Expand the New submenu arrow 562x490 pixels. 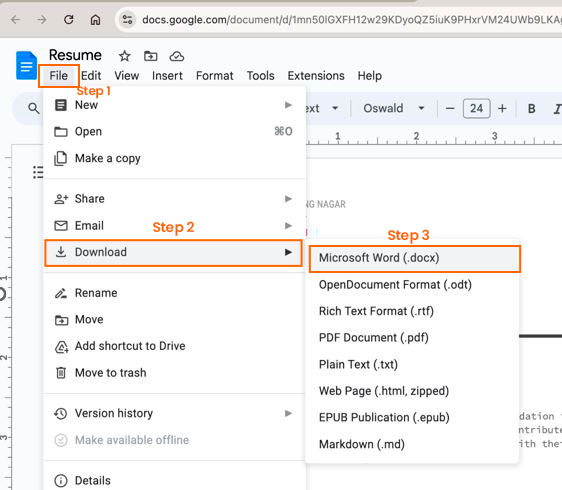[x=288, y=105]
